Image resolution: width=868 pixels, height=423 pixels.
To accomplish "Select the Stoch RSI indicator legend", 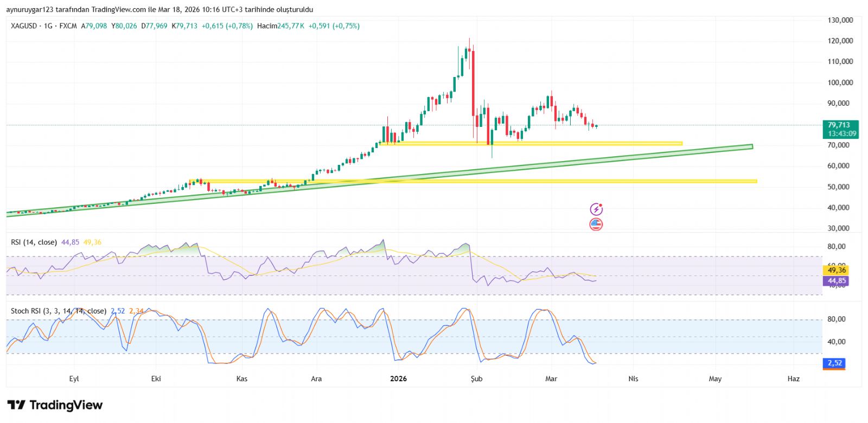I will tap(58, 311).
